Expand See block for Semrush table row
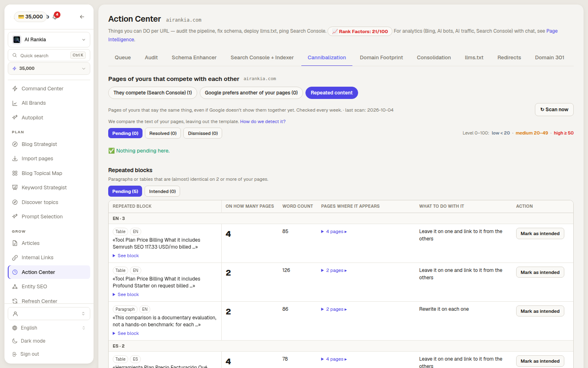This screenshot has height=368, width=588. click(x=126, y=256)
